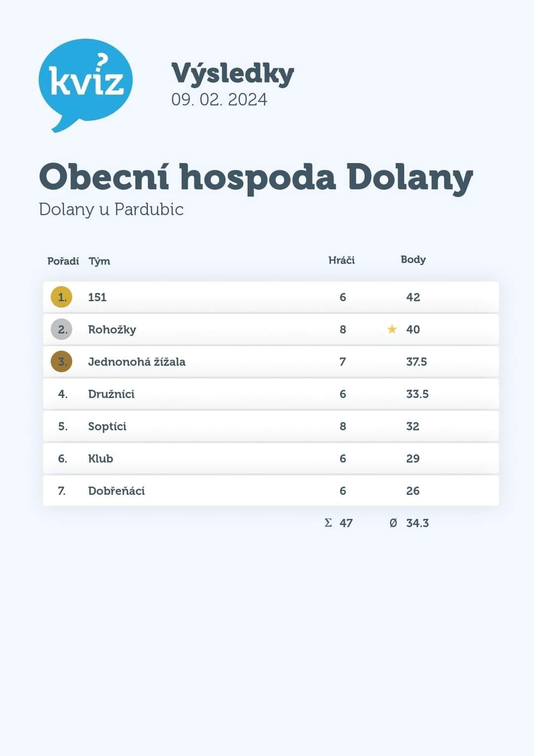Click the yellow star beside 40 points
Viewport: 534px width, 756px height.
click(x=392, y=329)
